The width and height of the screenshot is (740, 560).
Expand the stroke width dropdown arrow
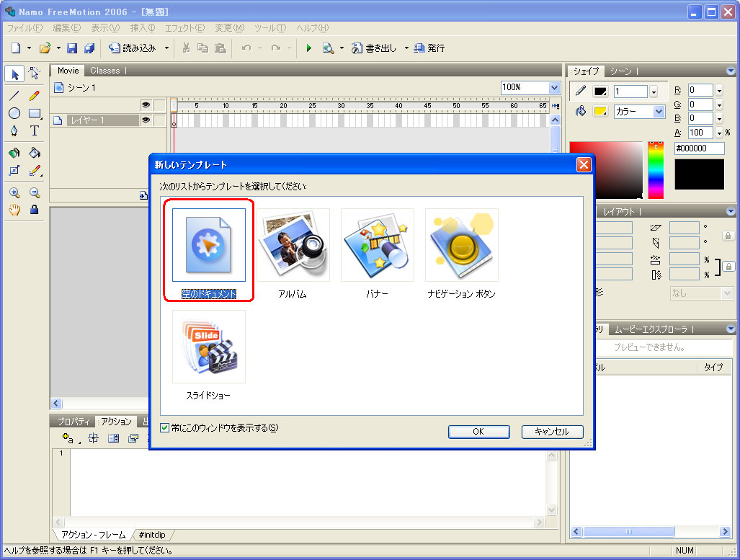tap(654, 92)
